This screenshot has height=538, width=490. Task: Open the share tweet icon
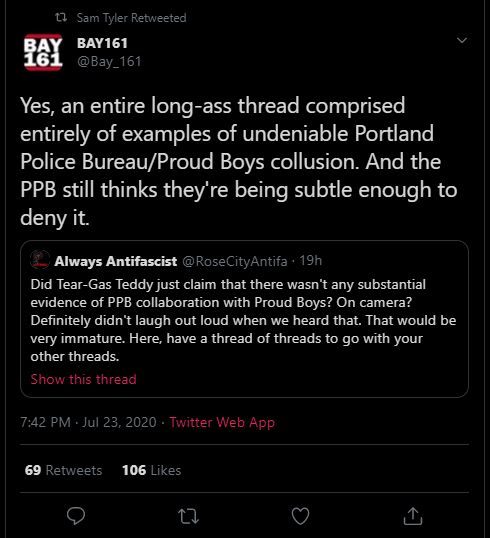pos(413,516)
